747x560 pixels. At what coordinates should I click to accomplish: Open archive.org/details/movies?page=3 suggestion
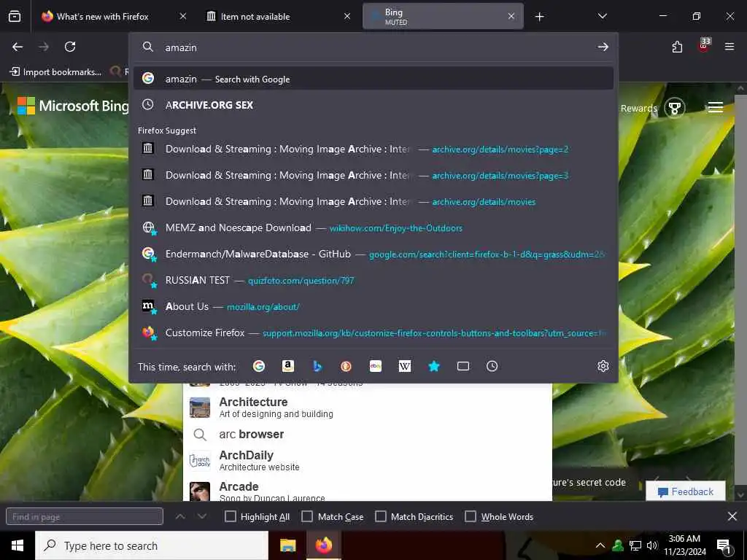click(x=373, y=175)
